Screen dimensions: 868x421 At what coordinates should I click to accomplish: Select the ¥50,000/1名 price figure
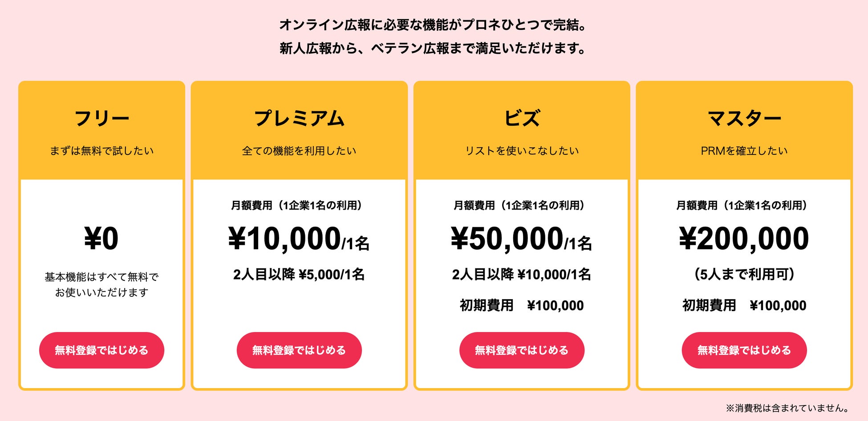click(521, 239)
